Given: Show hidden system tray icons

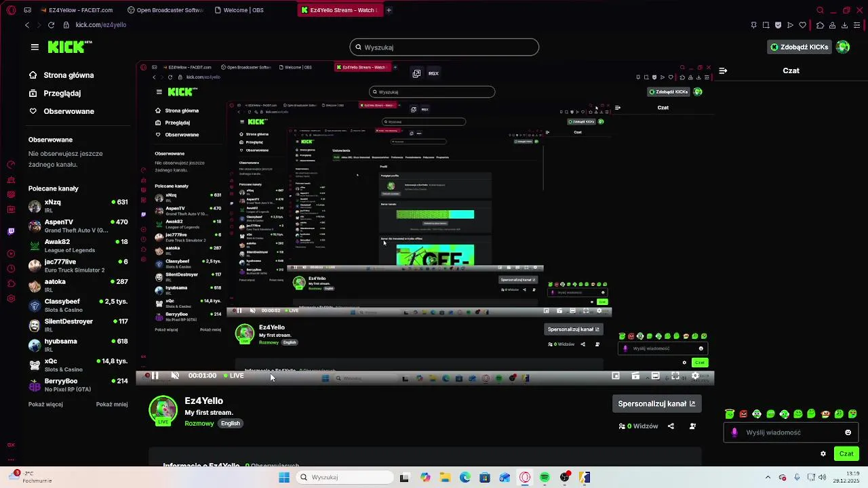Looking at the screenshot, I should pyautogui.click(x=768, y=477).
